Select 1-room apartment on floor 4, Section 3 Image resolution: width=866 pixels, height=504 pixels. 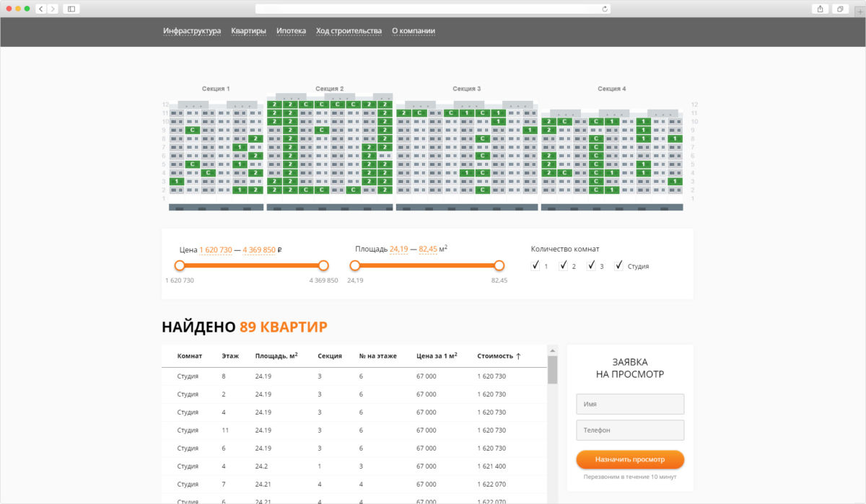[x=467, y=173]
